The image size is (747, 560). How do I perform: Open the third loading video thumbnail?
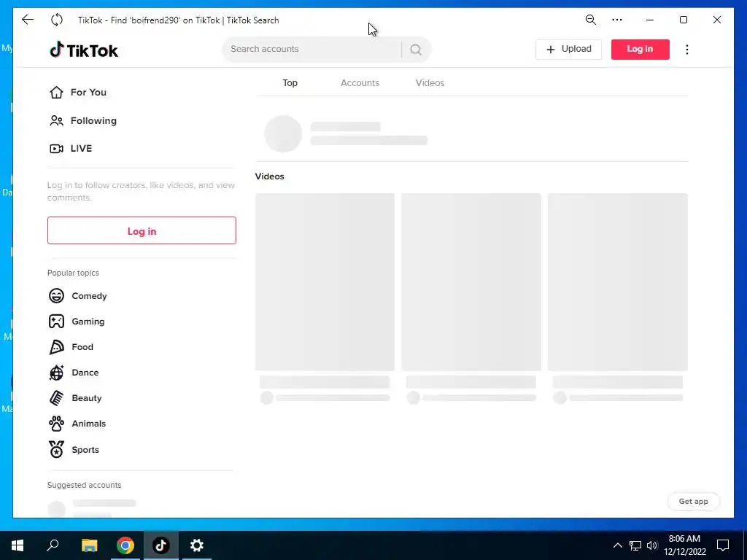tap(617, 282)
